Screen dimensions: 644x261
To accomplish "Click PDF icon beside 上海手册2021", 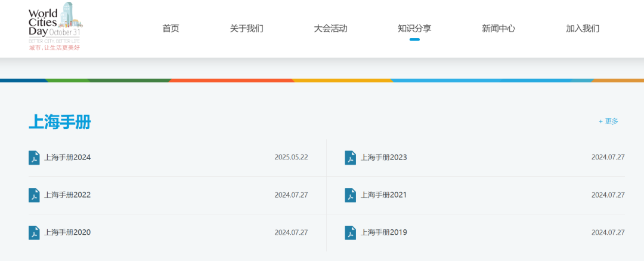I will [x=350, y=195].
